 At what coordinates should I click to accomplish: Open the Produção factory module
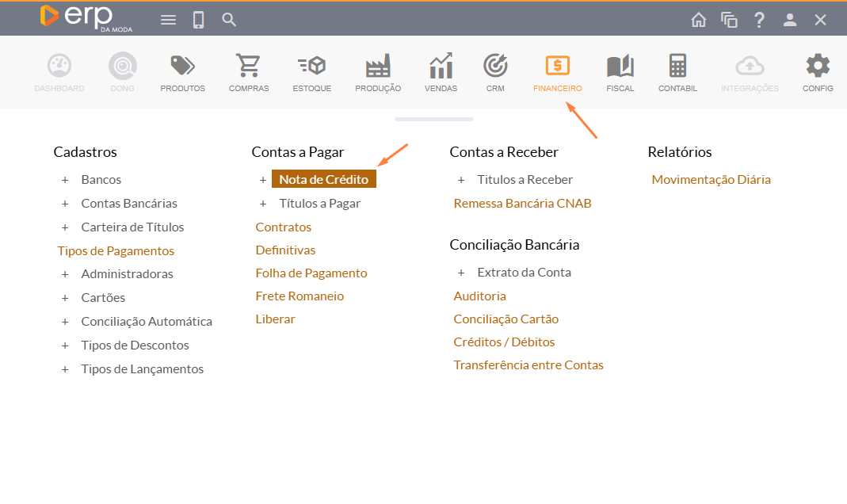[378, 67]
